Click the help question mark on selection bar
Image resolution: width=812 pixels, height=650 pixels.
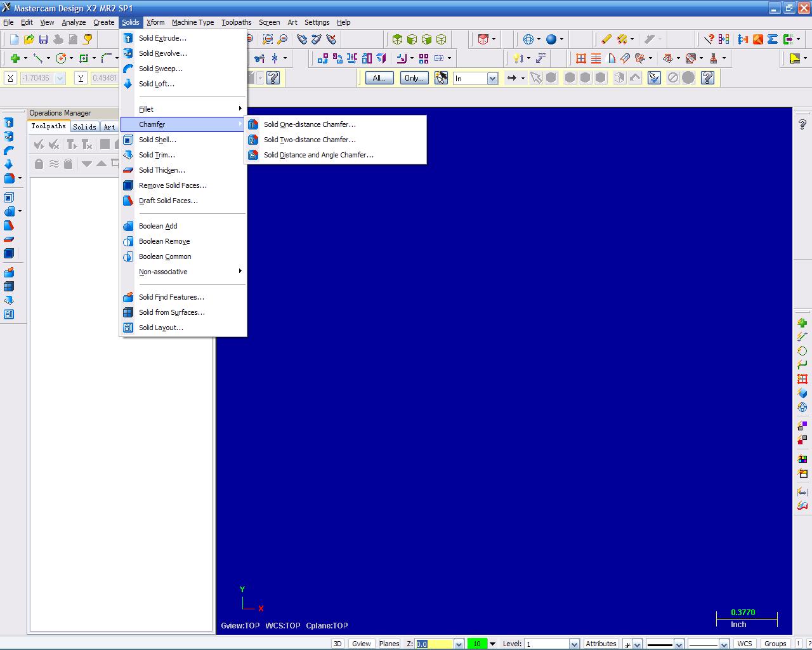pos(708,78)
